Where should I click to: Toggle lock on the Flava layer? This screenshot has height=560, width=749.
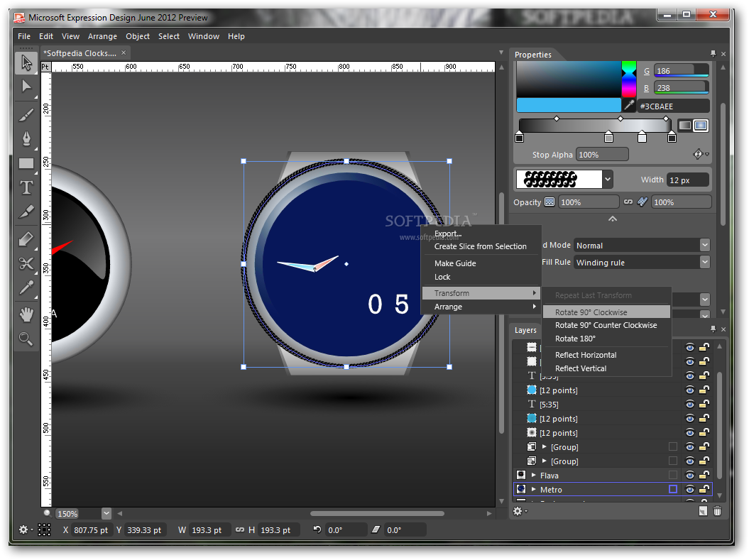(704, 475)
